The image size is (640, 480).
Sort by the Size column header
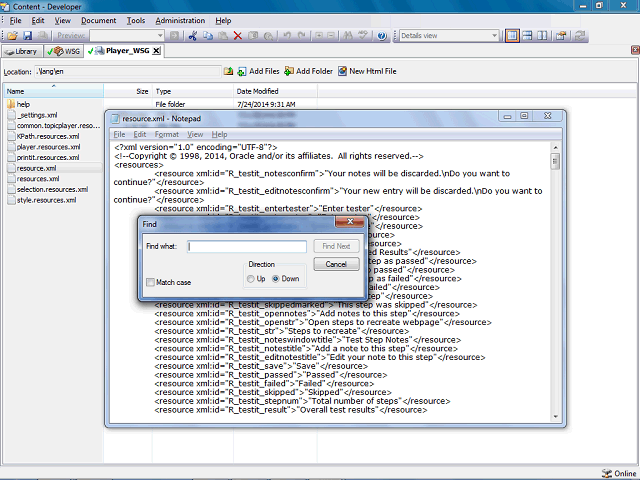[128, 91]
